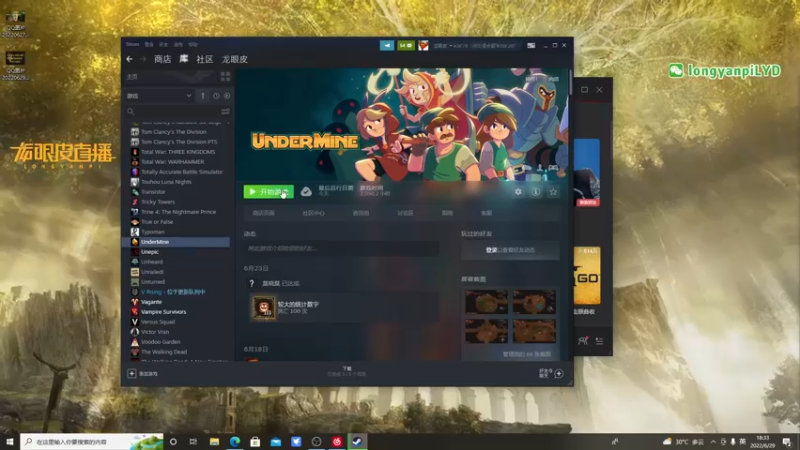Open the 库 library section
800x450 pixels.
(184, 59)
